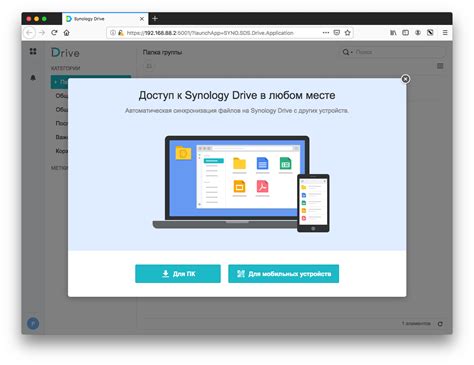474x365 pixels.
Task: Open user account avatar
Action: 33,323
